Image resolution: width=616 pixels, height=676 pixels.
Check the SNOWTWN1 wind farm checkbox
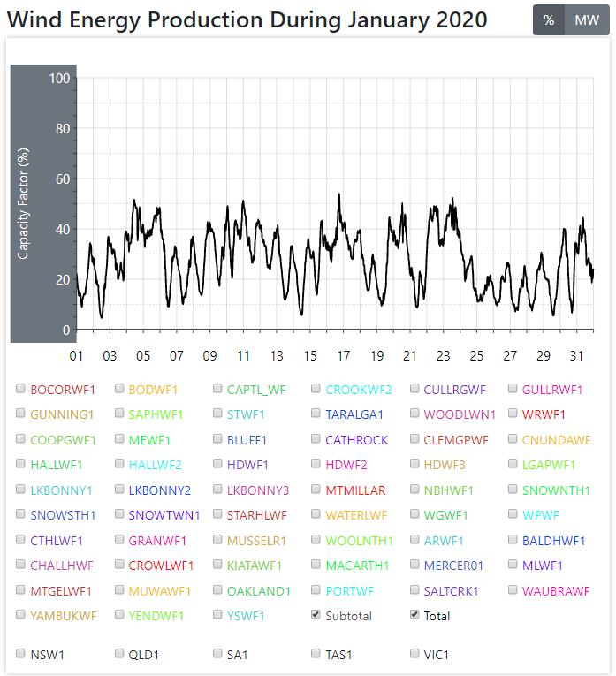pyautogui.click(x=119, y=514)
